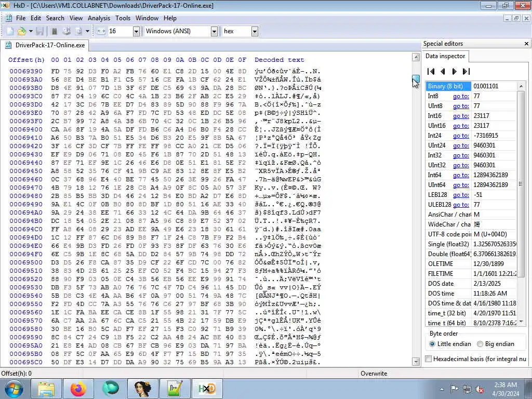
Task: Open the Windows (ANSI) charset dropdown
Action: click(214, 32)
